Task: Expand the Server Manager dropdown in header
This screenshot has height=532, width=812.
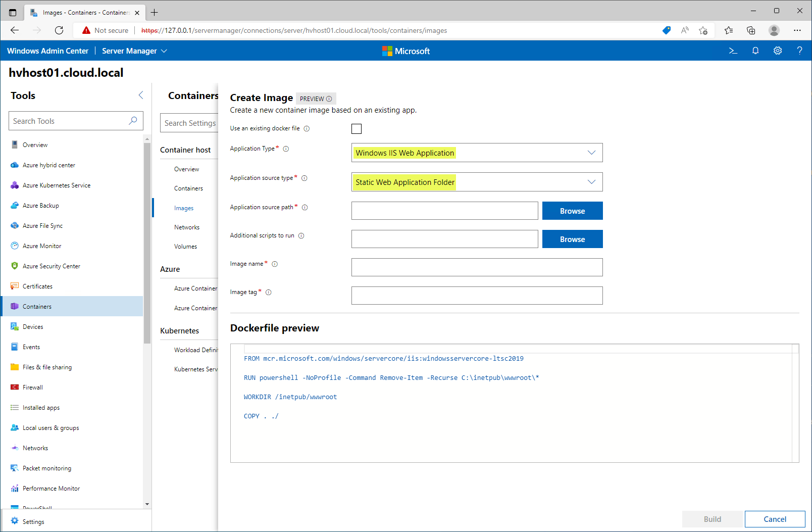Action: (134, 51)
